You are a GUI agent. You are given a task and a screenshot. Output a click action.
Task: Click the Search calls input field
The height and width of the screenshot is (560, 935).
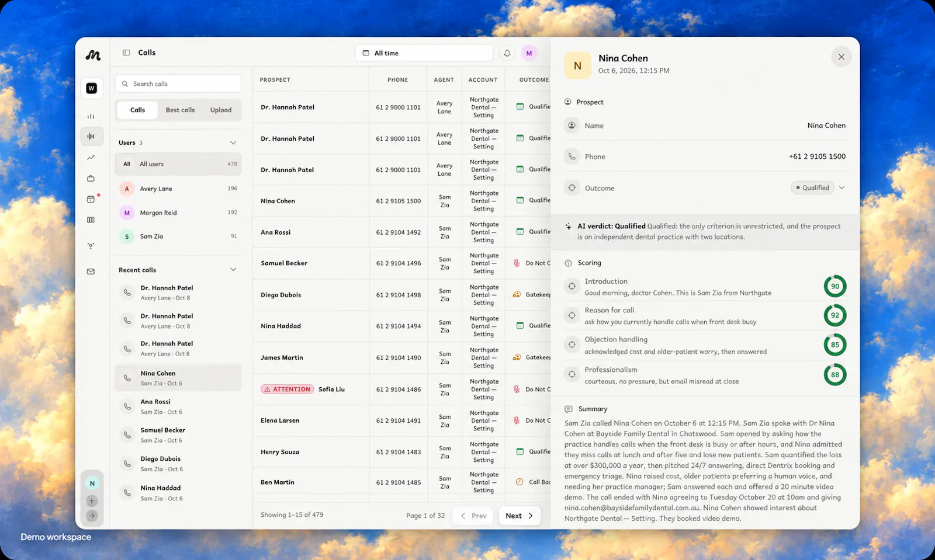coord(178,84)
